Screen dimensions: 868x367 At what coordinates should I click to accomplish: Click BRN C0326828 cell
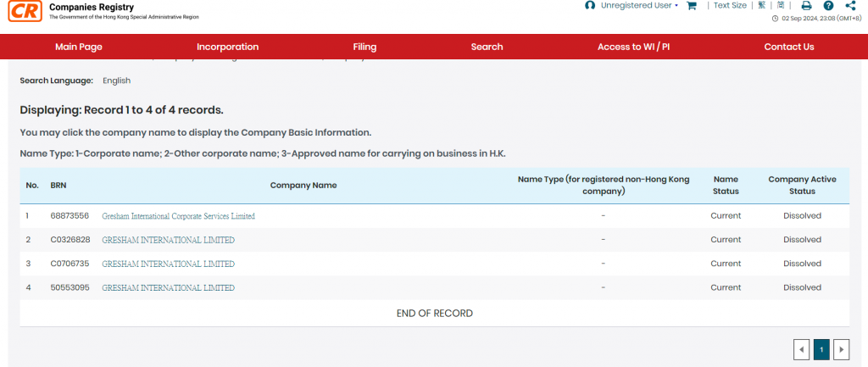[x=70, y=240]
